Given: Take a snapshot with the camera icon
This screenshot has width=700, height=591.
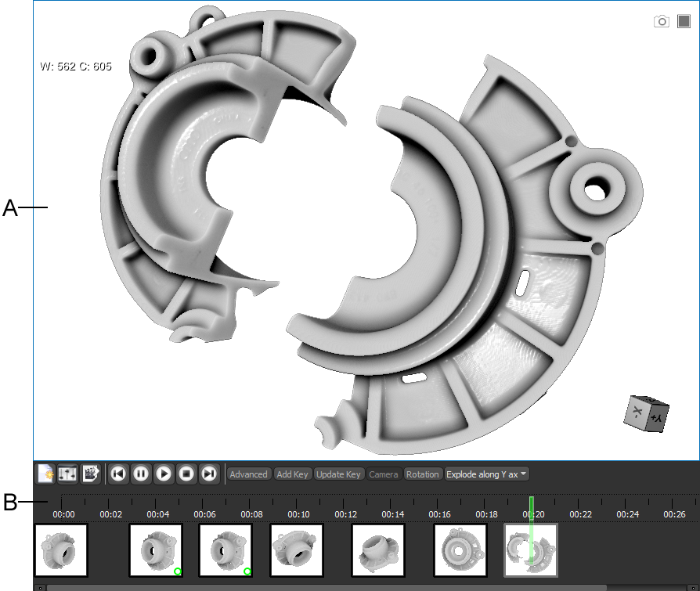Looking at the screenshot, I should 662,21.
